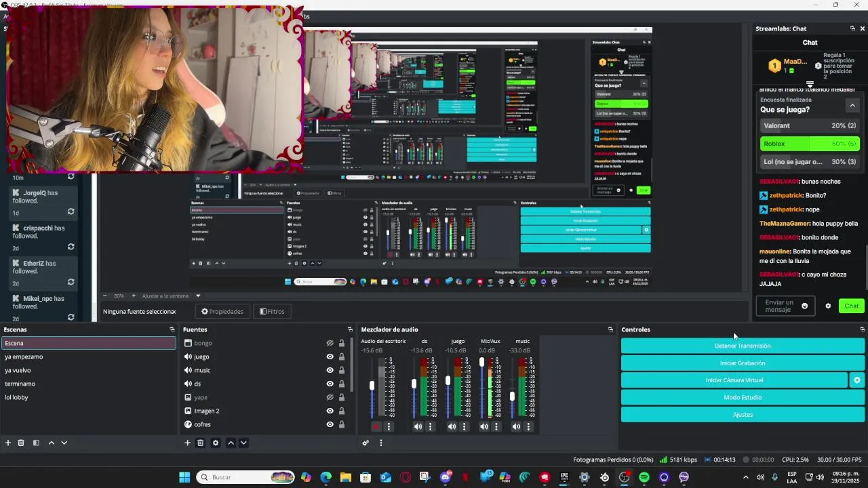Select the terminamo scene

[x=88, y=384]
